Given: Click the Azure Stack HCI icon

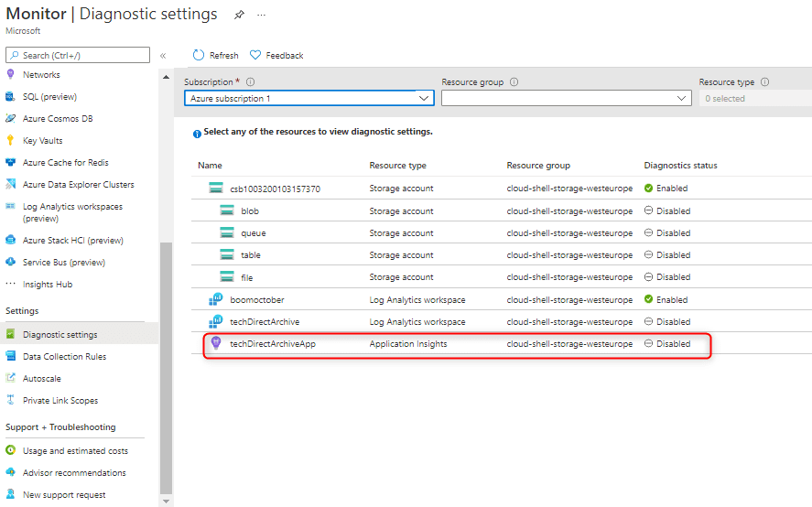Looking at the screenshot, I should 10,240.
